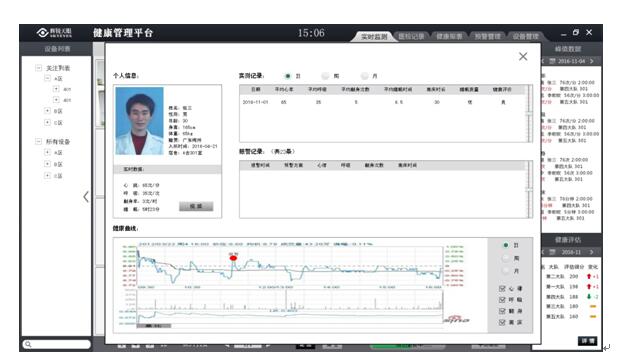Click the red marker on the health curve
This screenshot has height=364, width=624.
click(233, 258)
